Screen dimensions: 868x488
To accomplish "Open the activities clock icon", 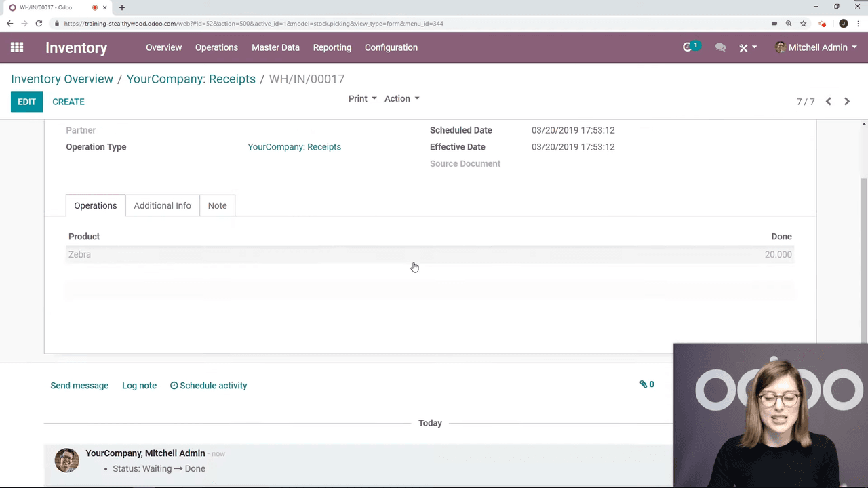I will [688, 47].
